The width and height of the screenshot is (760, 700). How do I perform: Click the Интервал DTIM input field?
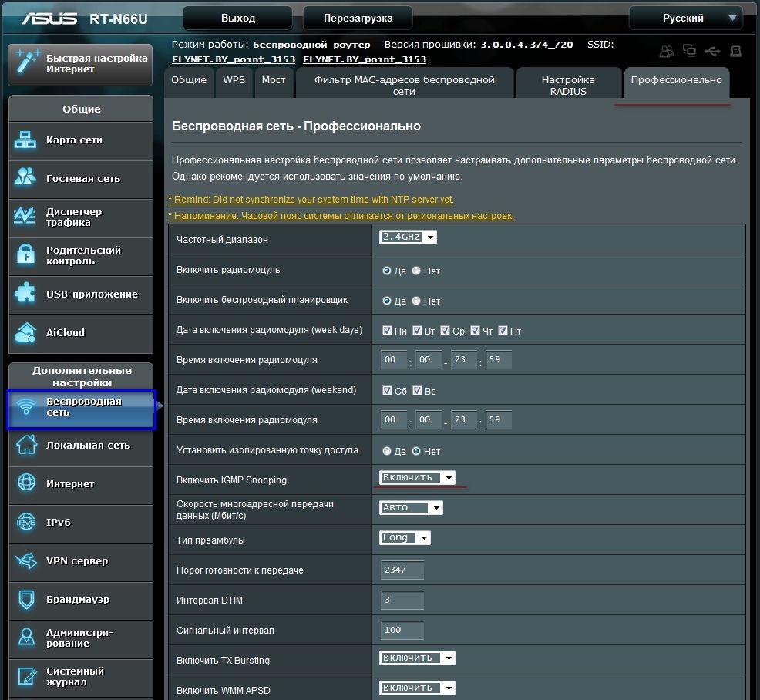coord(402,600)
